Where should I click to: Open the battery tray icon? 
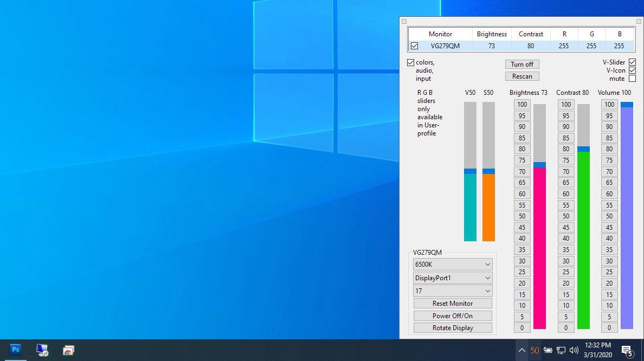pyautogui.click(x=548, y=350)
